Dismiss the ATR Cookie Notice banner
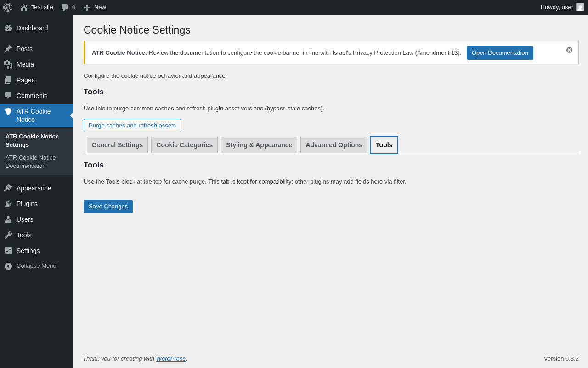This screenshot has height=368, width=588. pyautogui.click(x=569, y=50)
